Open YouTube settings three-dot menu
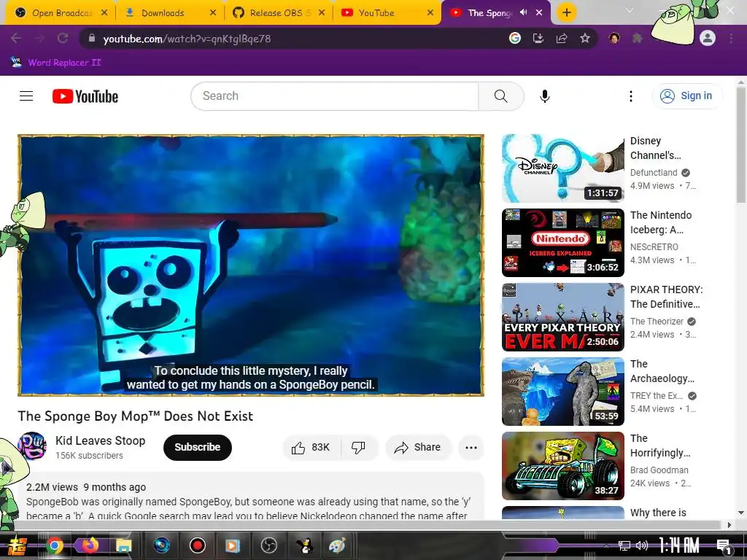Screen dimensions: 747x560 631,96
